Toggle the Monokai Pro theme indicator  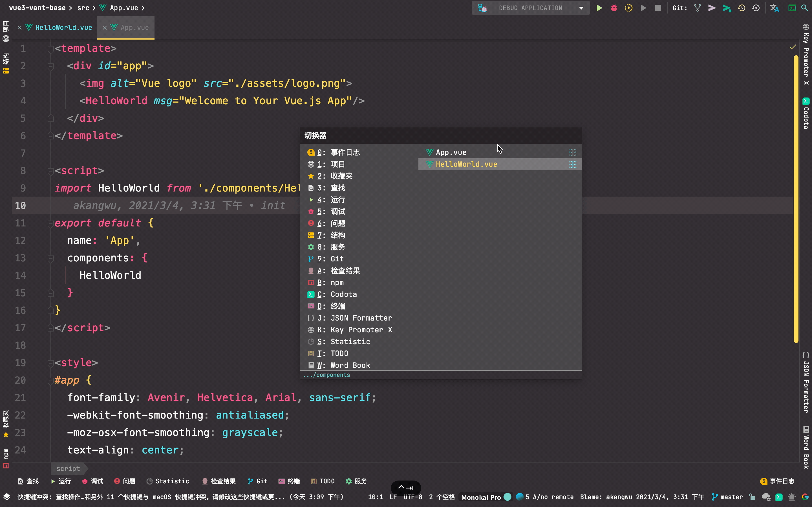click(x=481, y=497)
